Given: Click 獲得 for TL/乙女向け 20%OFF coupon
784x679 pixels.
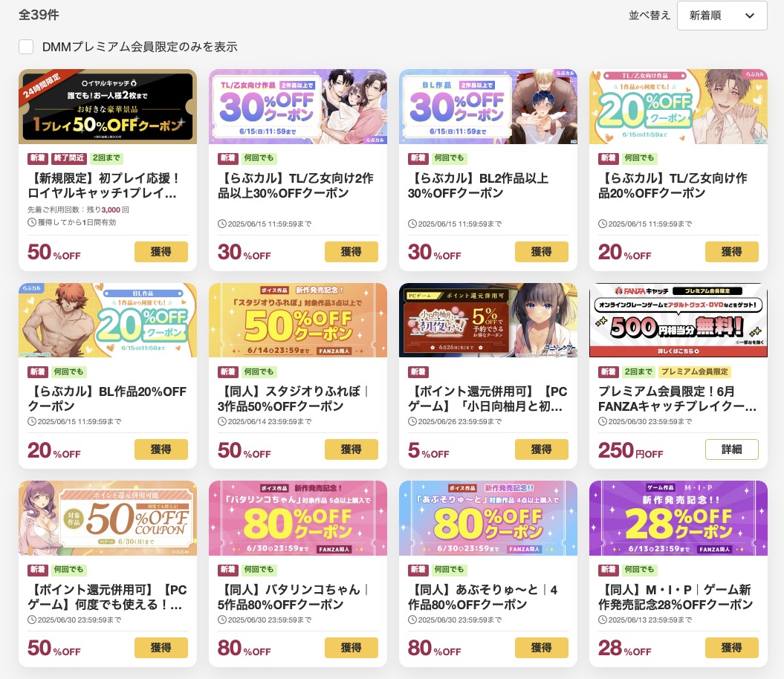Looking at the screenshot, I should coord(731,252).
